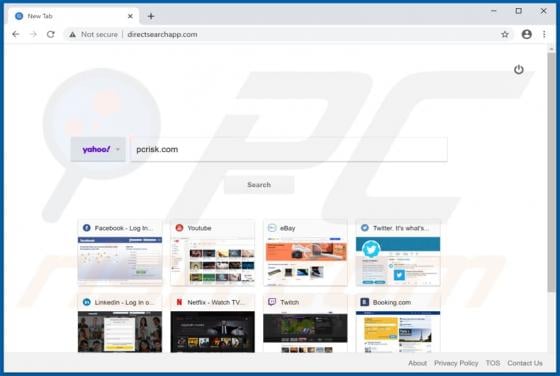Close the New Tab tab

click(x=130, y=16)
